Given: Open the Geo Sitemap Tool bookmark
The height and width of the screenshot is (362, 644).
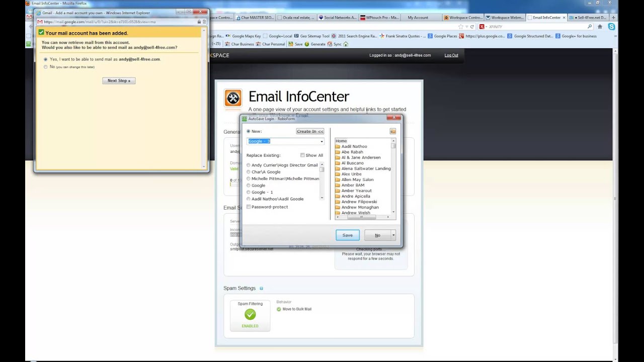Looking at the screenshot, I should tap(311, 36).
